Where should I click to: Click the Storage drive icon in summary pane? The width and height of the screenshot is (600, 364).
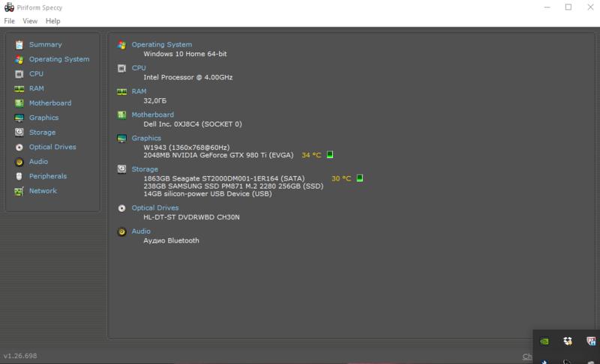[121, 169]
